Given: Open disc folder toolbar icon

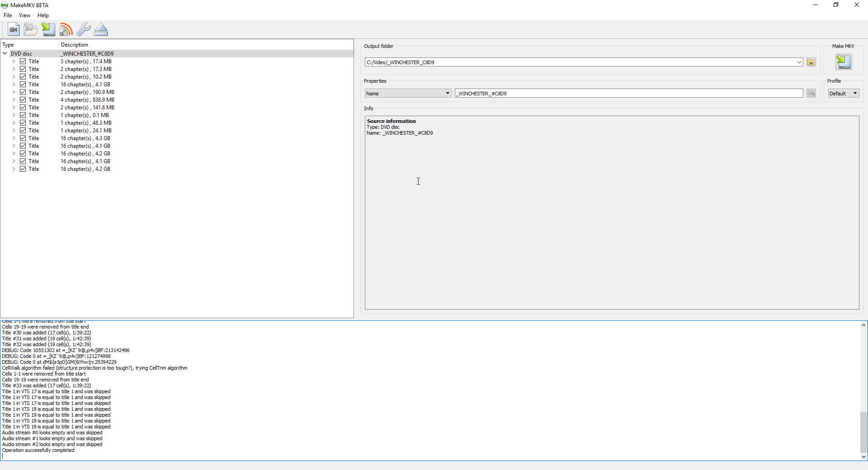Looking at the screenshot, I should pos(31,29).
